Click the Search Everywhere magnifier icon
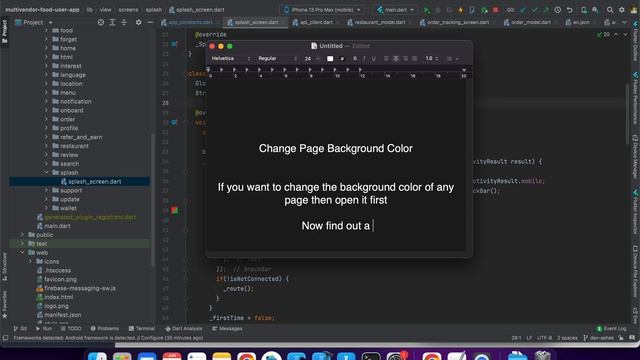Viewport: 640px width, 360px height. 610,10
